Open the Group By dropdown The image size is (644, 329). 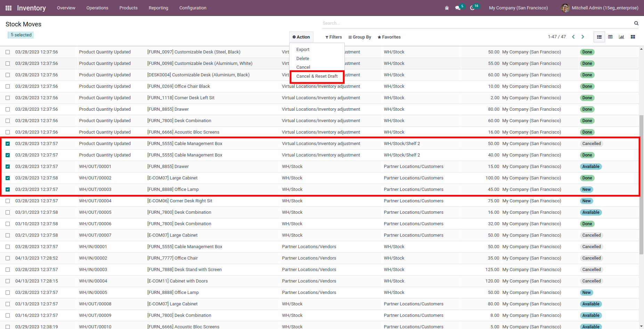pos(360,37)
